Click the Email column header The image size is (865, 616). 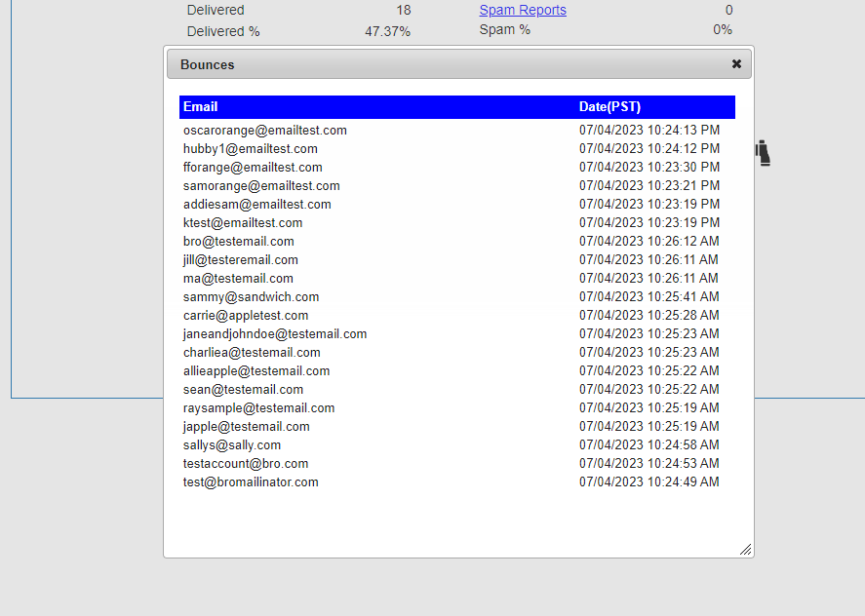point(200,107)
